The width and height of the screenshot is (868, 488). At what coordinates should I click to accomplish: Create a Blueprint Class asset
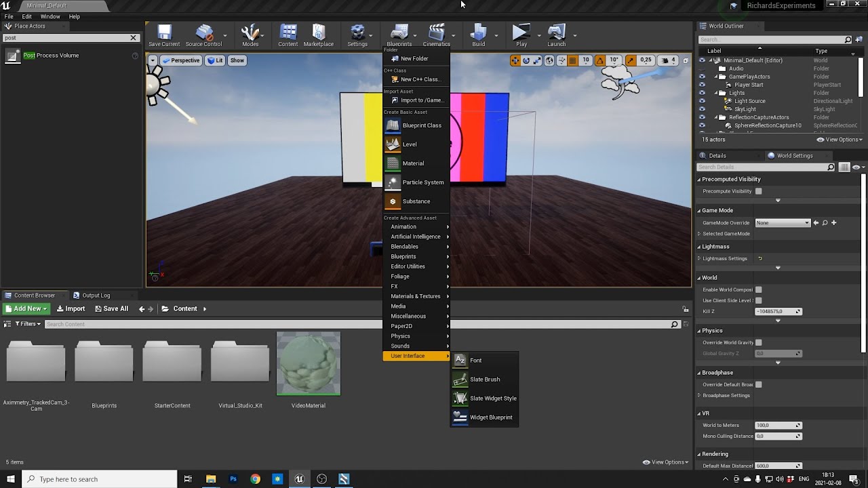point(416,125)
